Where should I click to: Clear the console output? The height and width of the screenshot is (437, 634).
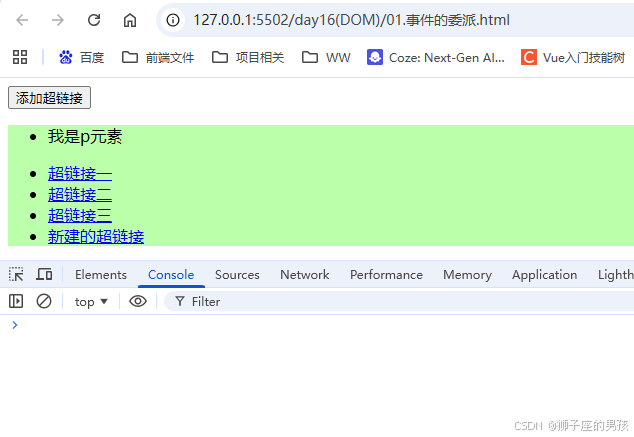(x=44, y=301)
